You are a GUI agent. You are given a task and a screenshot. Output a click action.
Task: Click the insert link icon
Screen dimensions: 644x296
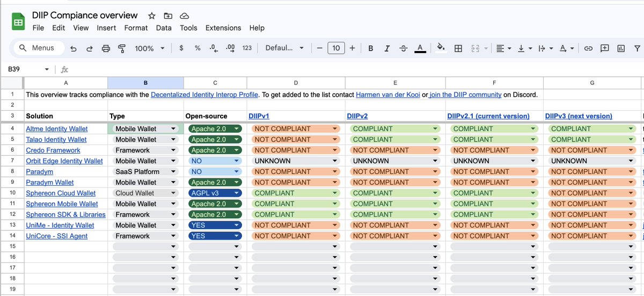coord(588,48)
